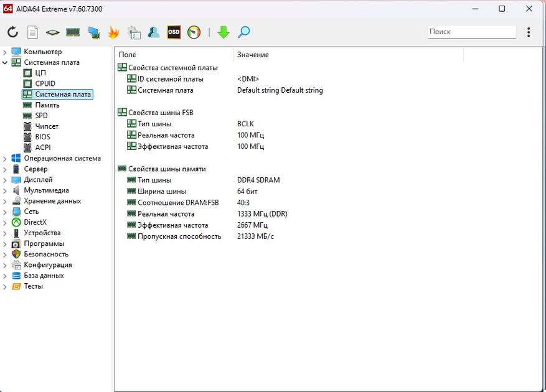The image size is (546, 392).
Task: Select the Соотношение DRAM:FSB row
Action: coord(178,203)
